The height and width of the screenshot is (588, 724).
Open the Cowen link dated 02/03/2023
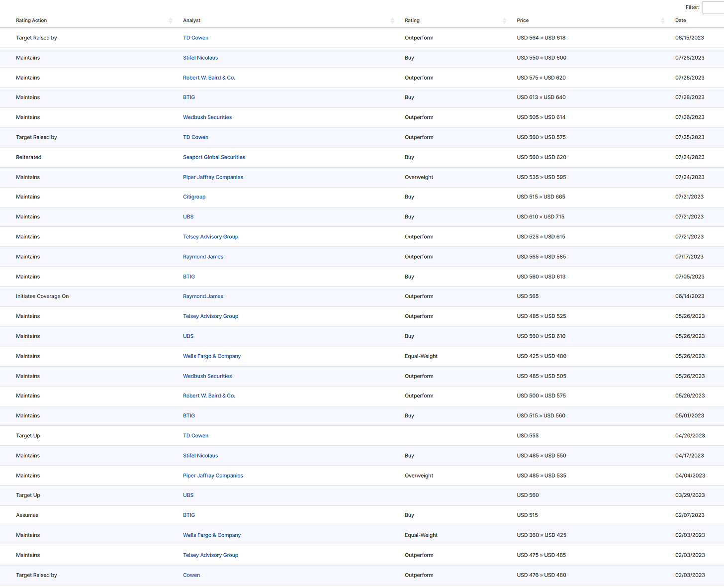(191, 575)
